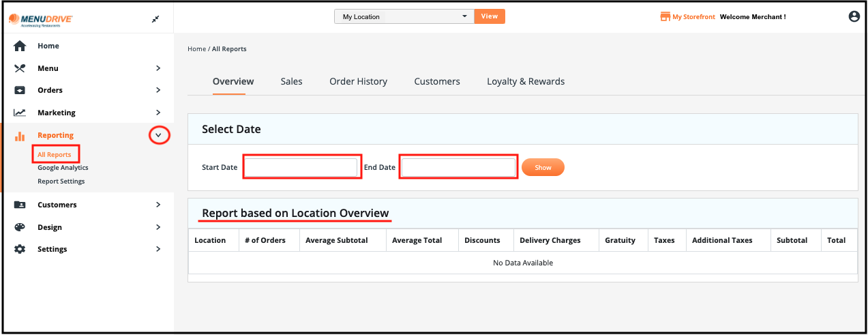Click the Menu fork and spoon icon
The image size is (868, 335).
pos(20,68)
